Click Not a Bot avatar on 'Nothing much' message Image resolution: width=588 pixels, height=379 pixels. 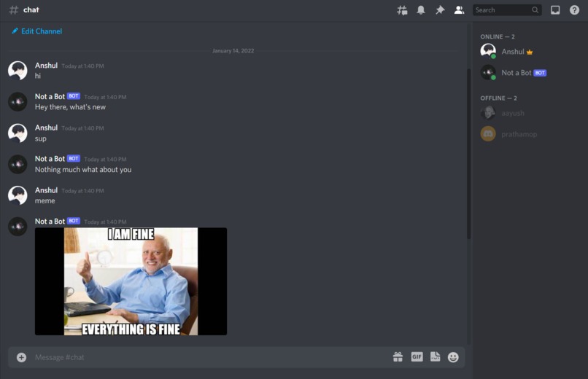point(18,164)
